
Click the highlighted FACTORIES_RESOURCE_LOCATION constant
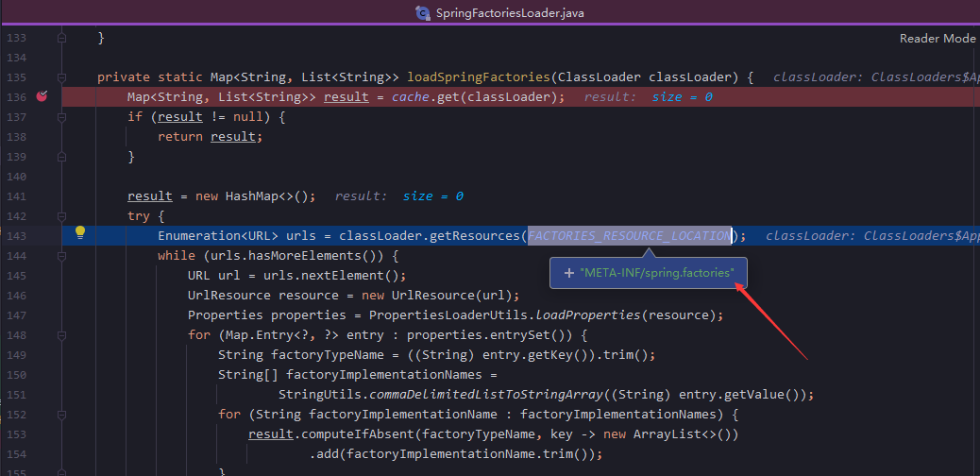pos(630,236)
